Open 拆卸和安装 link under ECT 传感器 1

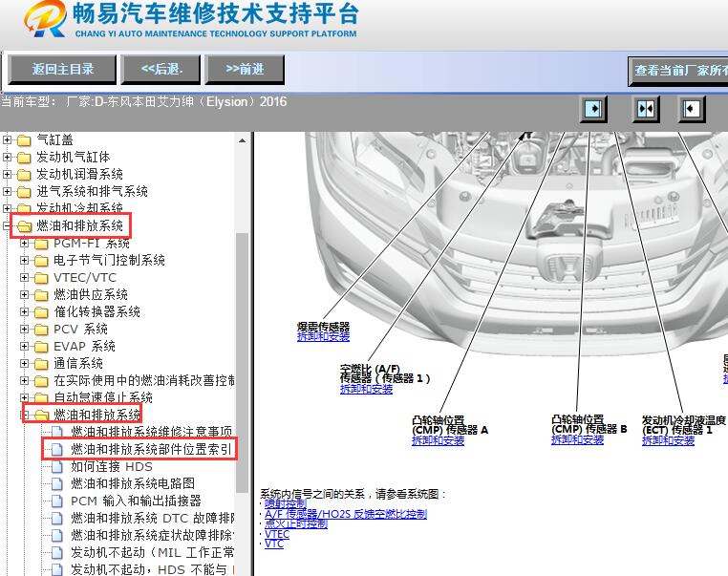click(668, 440)
